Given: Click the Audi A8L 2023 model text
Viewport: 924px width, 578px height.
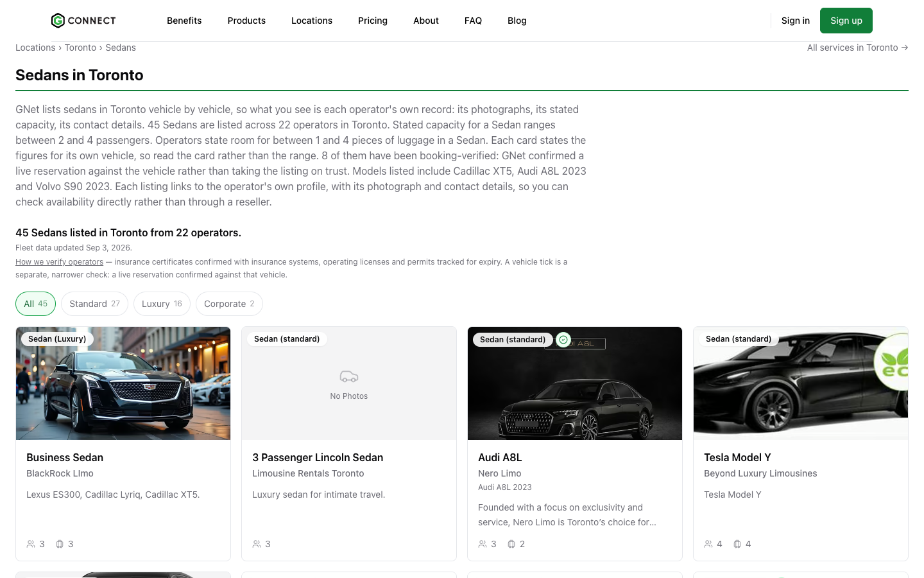Looking at the screenshot, I should pyautogui.click(x=505, y=487).
